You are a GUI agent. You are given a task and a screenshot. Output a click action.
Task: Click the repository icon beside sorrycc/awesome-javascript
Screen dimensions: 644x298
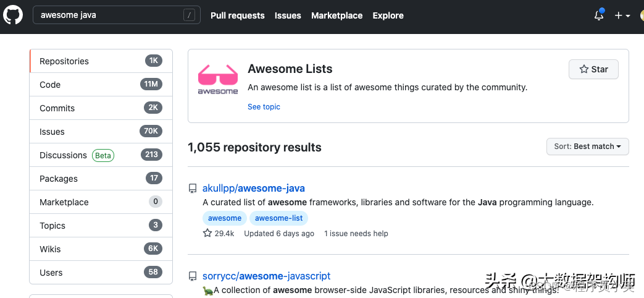193,276
